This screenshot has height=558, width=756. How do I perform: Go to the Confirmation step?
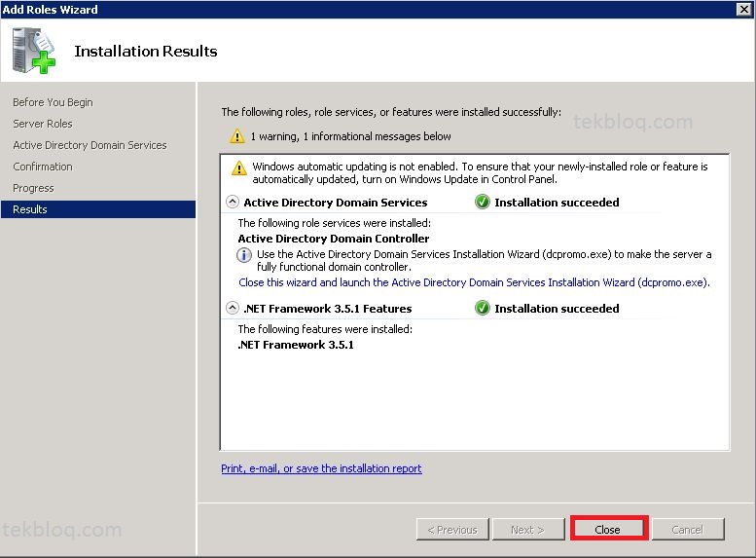pos(43,167)
